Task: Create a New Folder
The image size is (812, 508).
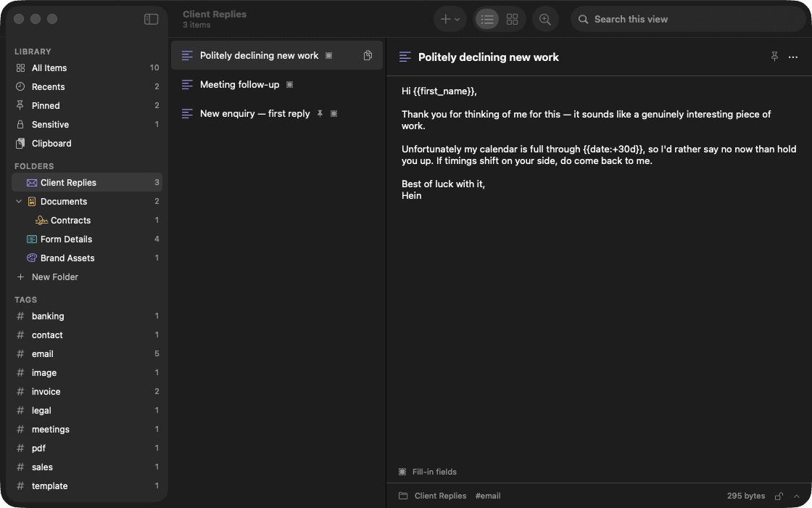Action: pos(87,276)
